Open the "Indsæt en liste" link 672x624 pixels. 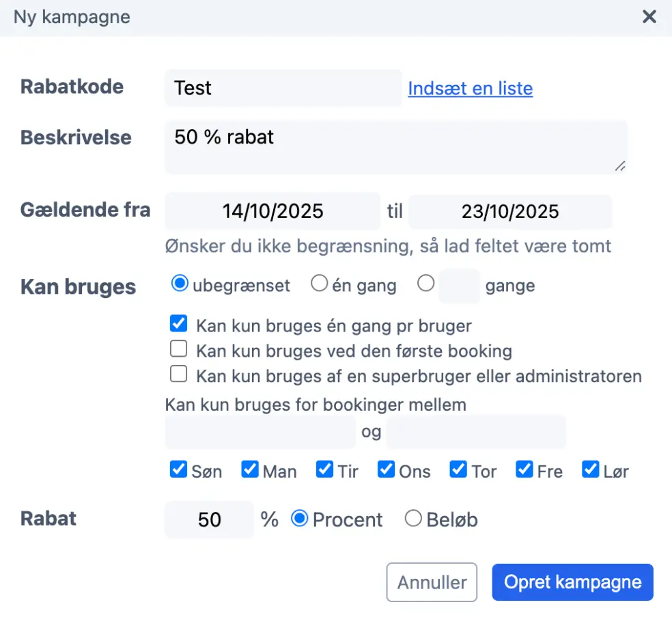(470, 88)
